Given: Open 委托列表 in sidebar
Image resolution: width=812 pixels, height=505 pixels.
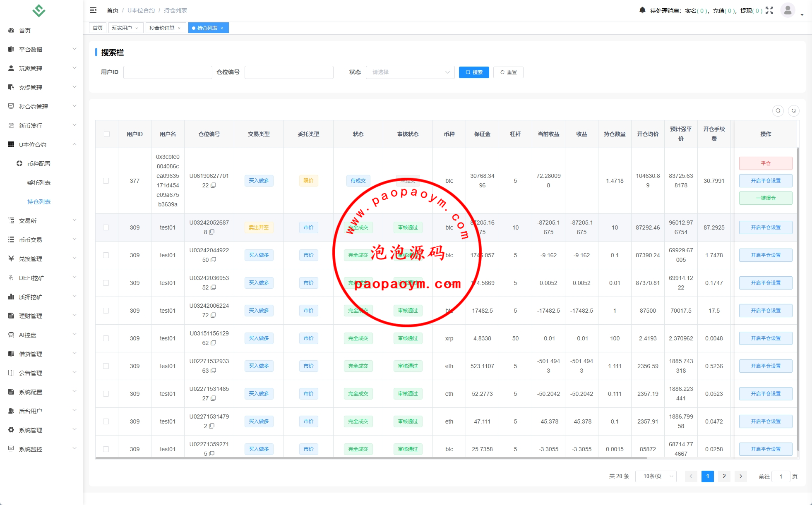Looking at the screenshot, I should pos(39,183).
